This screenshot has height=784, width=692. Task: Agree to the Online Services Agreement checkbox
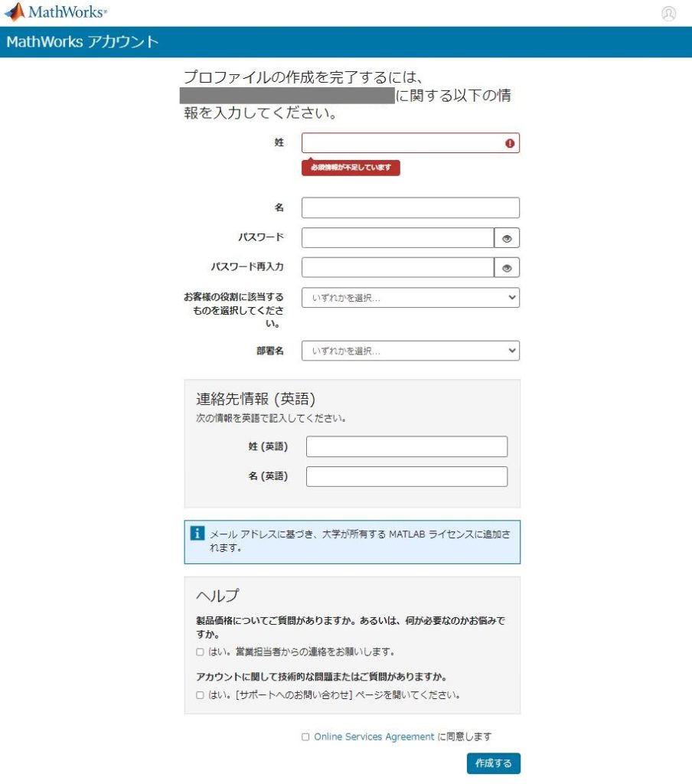[305, 737]
